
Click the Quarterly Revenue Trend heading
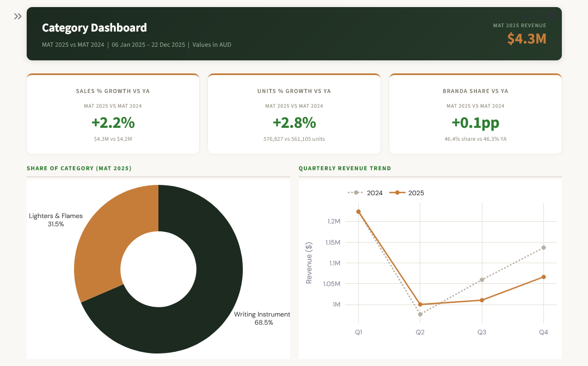pos(345,169)
